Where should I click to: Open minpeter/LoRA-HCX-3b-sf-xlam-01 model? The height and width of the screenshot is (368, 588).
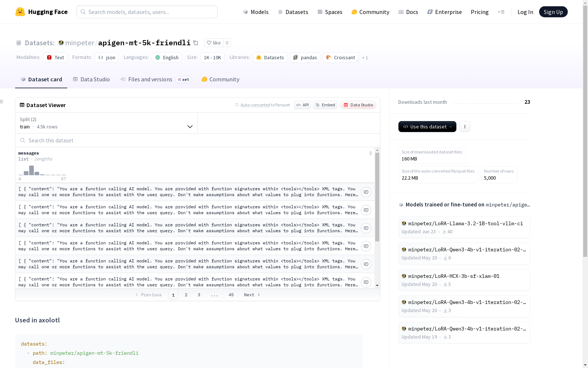click(x=464, y=280)
